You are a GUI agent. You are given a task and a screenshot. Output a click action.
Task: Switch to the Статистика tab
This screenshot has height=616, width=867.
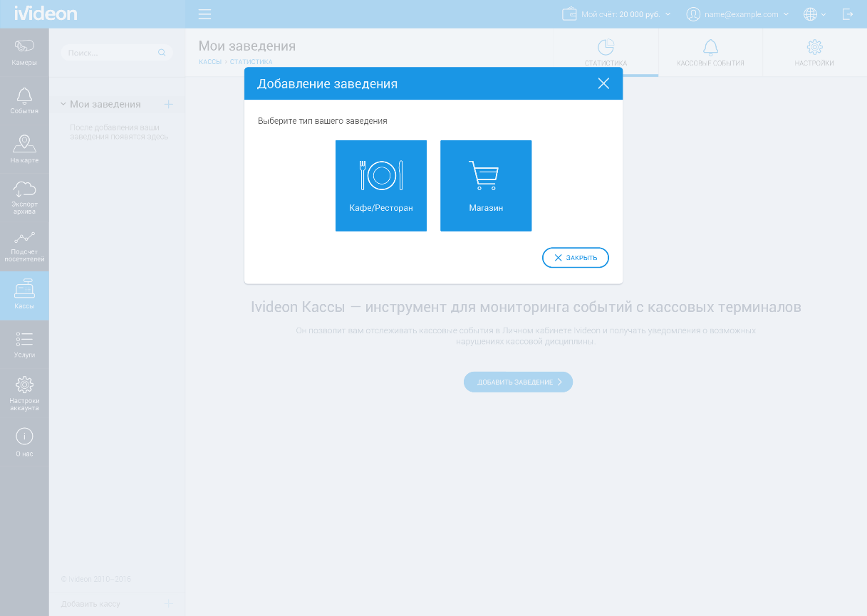(x=606, y=53)
